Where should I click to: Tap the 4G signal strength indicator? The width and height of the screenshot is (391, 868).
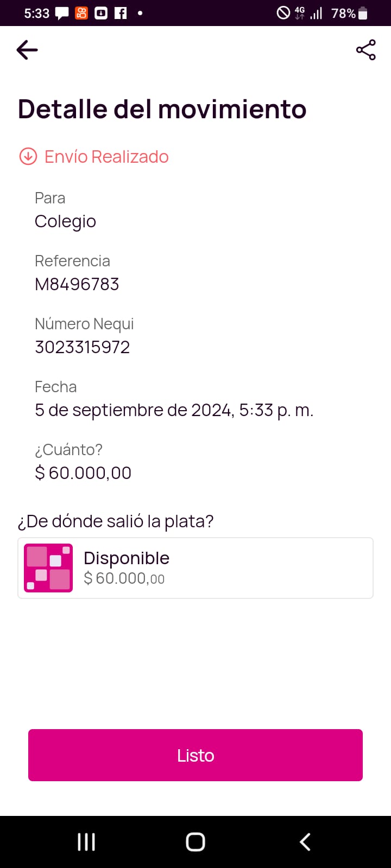pos(308,13)
